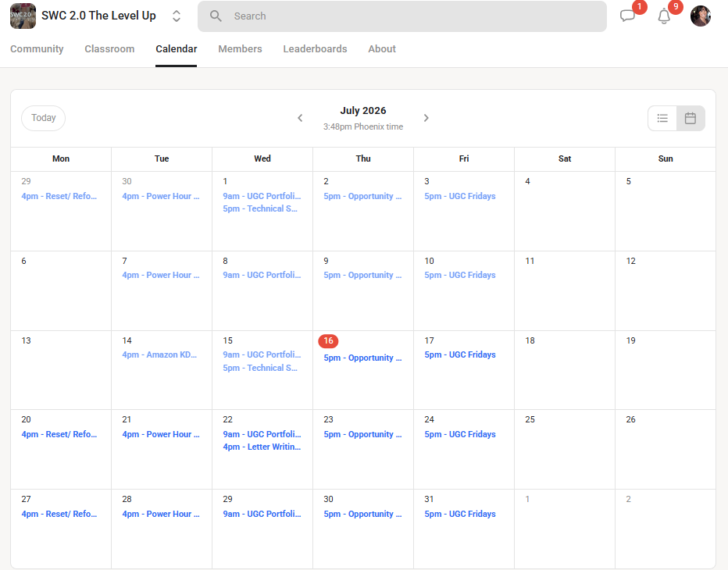The width and height of the screenshot is (728, 570).
Task: Open July 3 UGC Fridays event
Action: pos(459,196)
